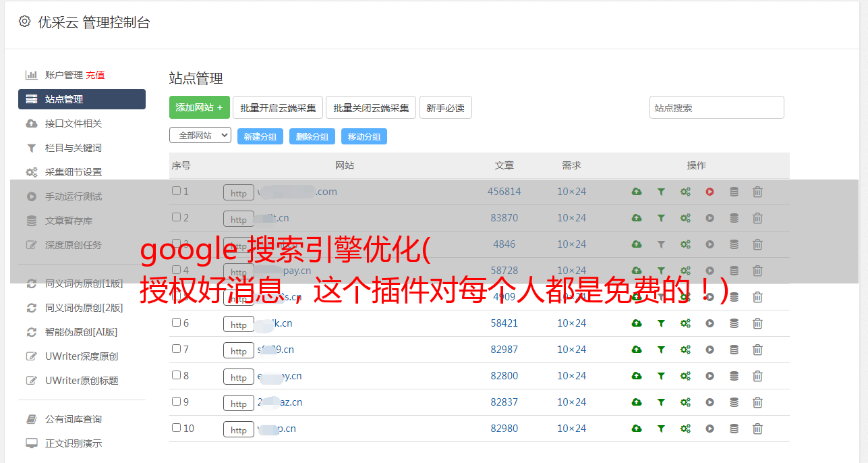The image size is (868, 463).
Task: Tick the checkbox for site 1
Action: point(176,191)
